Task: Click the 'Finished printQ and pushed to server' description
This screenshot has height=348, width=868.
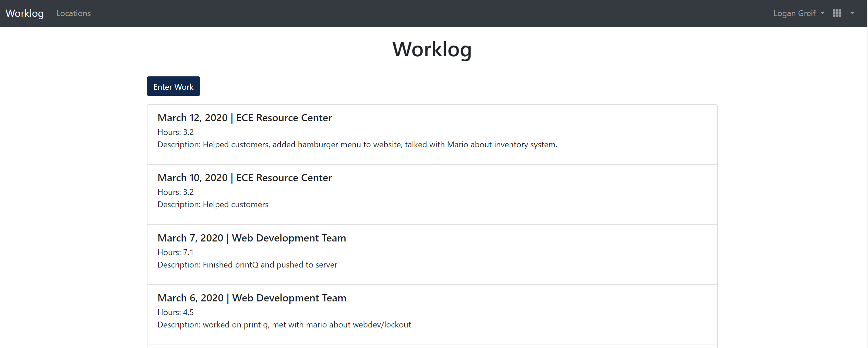Action: (x=247, y=265)
